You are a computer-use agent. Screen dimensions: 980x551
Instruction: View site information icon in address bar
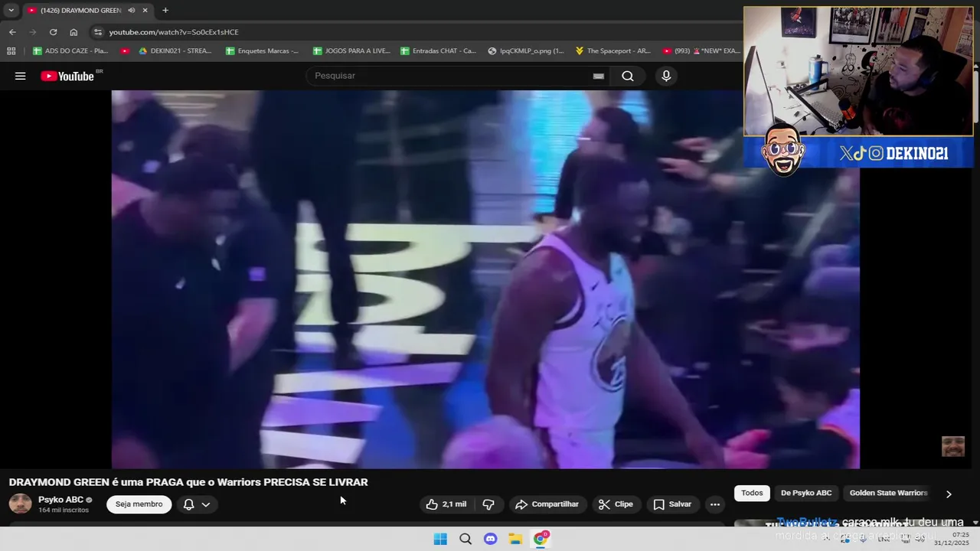(97, 32)
